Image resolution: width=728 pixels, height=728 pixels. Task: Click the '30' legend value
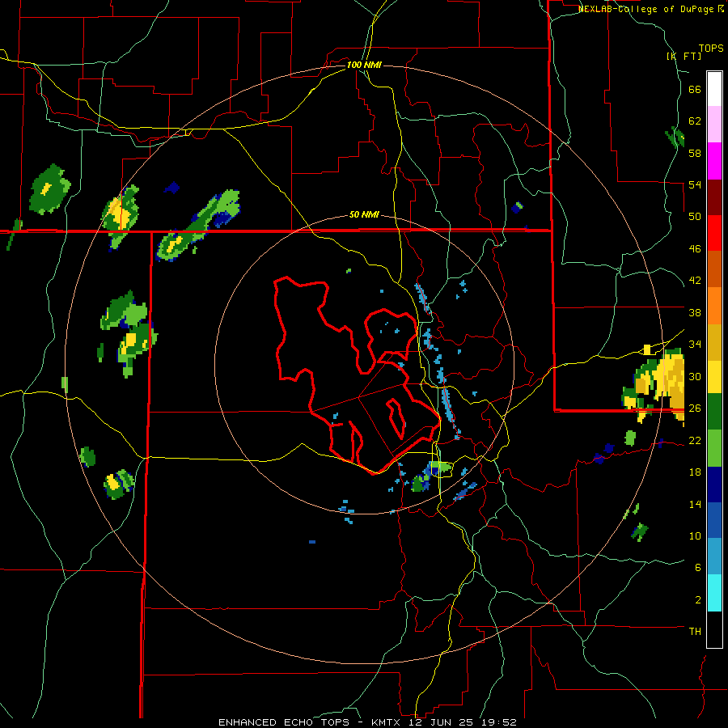pyautogui.click(x=695, y=376)
